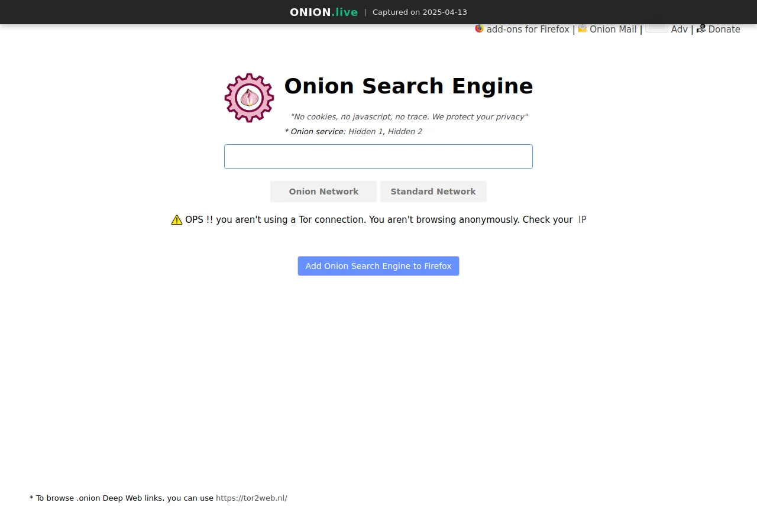
Task: Click the OPS Tor connection warning text
Action: [x=379, y=220]
